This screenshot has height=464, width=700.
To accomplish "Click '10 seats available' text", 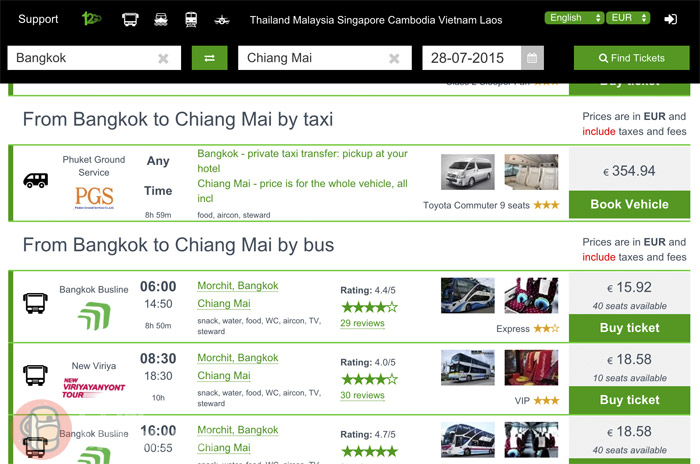I will coord(629,378).
